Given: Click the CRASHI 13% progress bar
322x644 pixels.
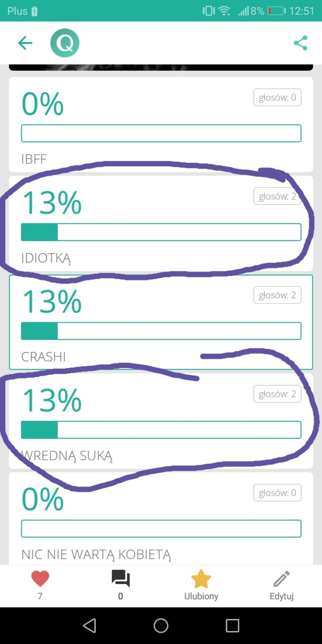Looking at the screenshot, I should click(161, 331).
